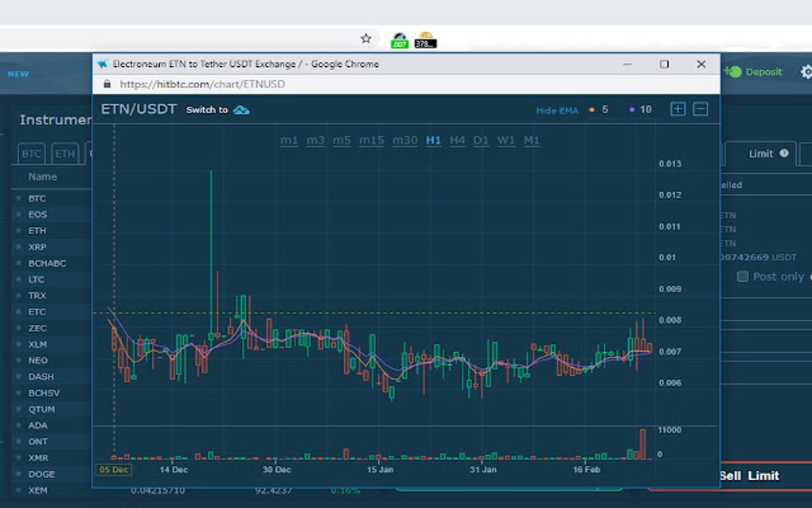Screen dimensions: 812x508
Task: Click the zoom-in plus icon on the chart
Action: 677,109
